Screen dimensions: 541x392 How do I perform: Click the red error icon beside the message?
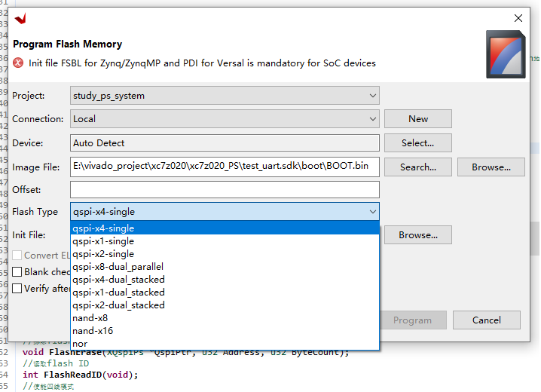tap(18, 63)
